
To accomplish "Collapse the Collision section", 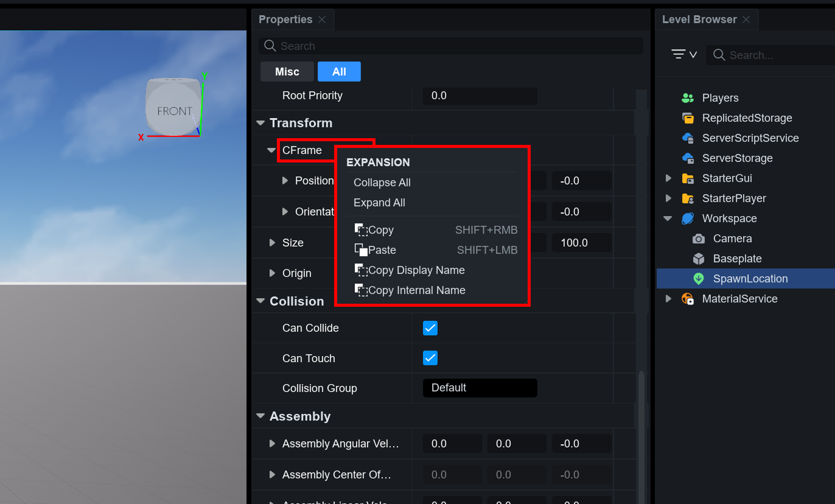I will 260,301.
